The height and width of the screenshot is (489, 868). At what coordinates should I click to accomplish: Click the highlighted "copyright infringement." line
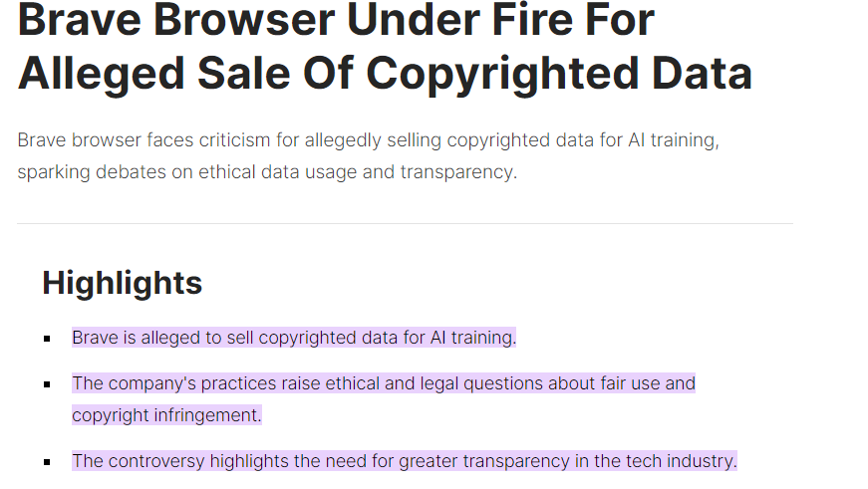pos(166,415)
